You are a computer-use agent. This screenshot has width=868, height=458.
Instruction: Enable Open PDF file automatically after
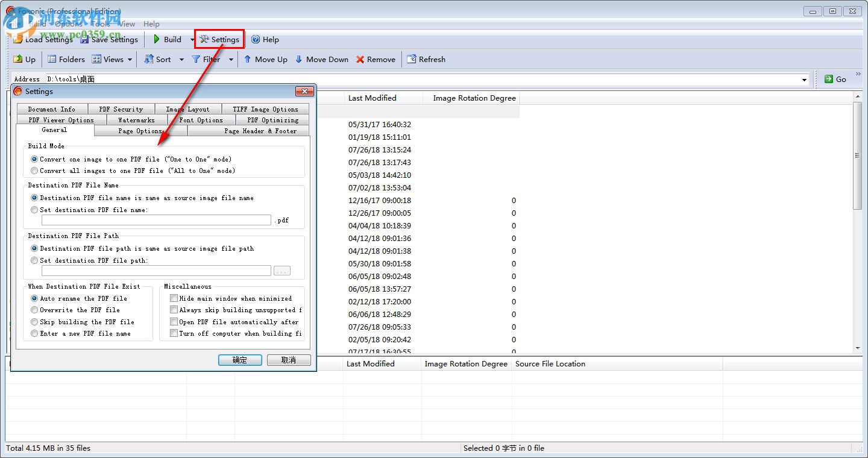pos(174,322)
